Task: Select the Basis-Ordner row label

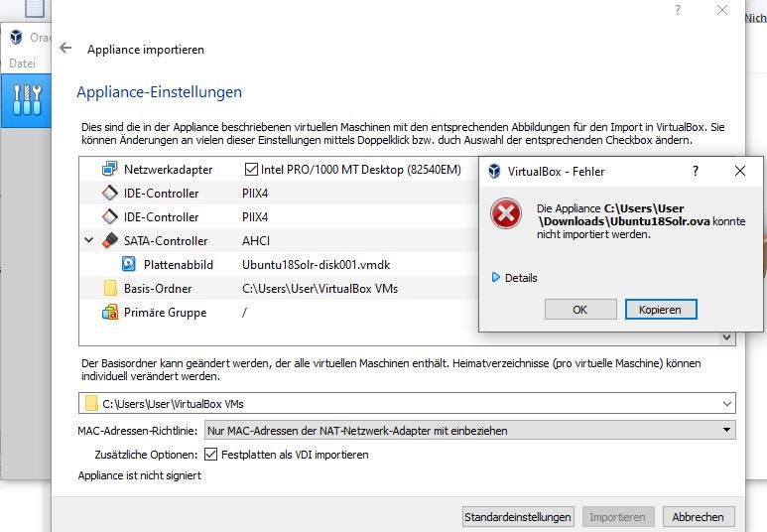Action: [158, 288]
